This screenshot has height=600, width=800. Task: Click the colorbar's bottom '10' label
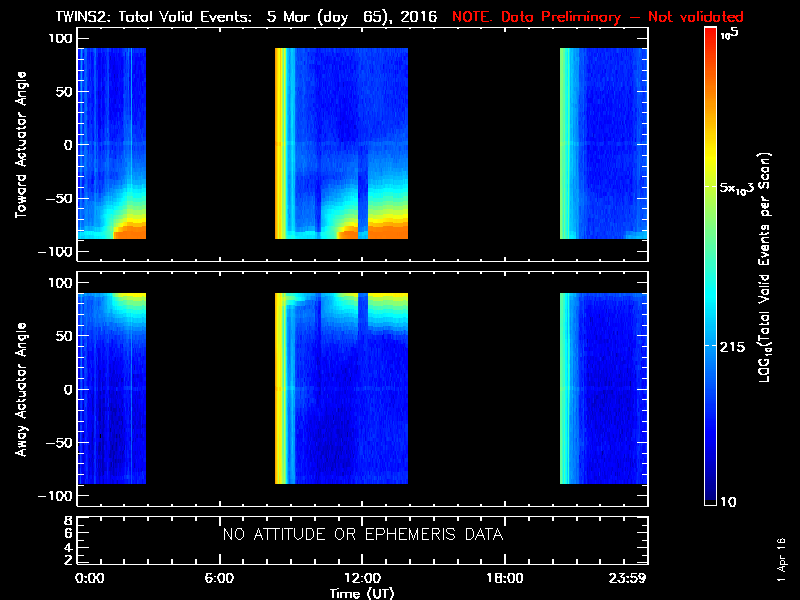(728, 502)
